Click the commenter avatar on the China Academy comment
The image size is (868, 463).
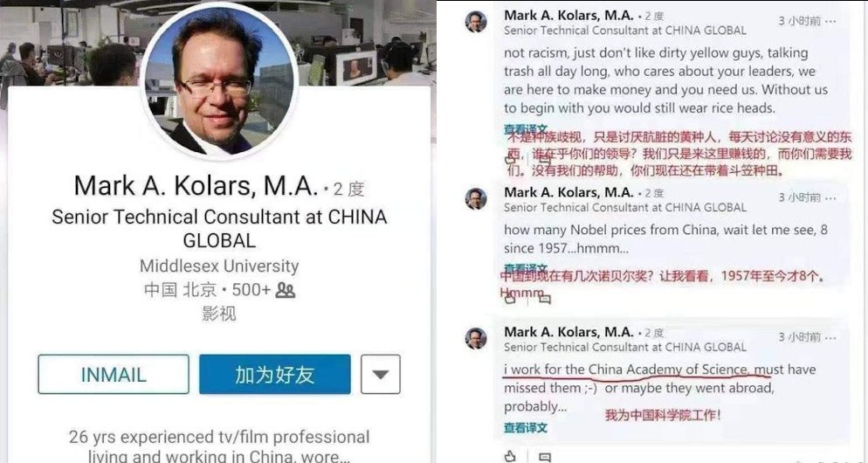[x=476, y=338]
